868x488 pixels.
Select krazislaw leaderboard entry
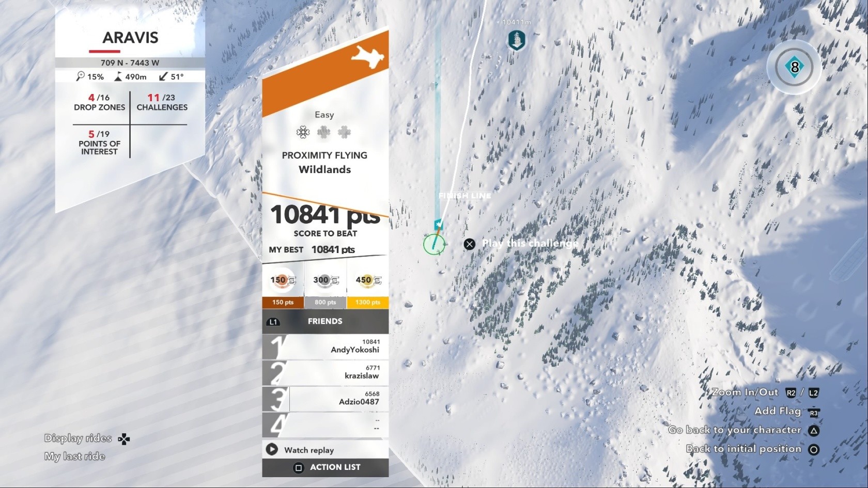[325, 373]
